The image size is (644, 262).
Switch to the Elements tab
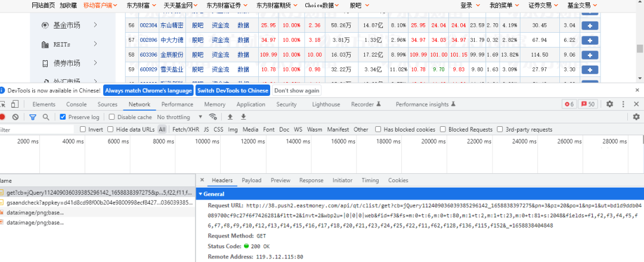tap(44, 104)
